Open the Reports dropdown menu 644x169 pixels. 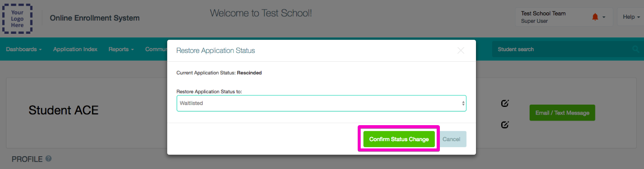[121, 49]
